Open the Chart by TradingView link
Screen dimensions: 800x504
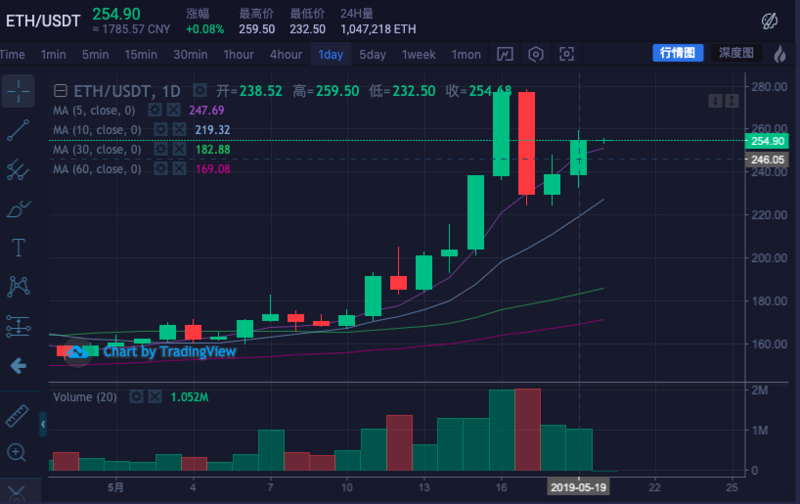click(169, 351)
